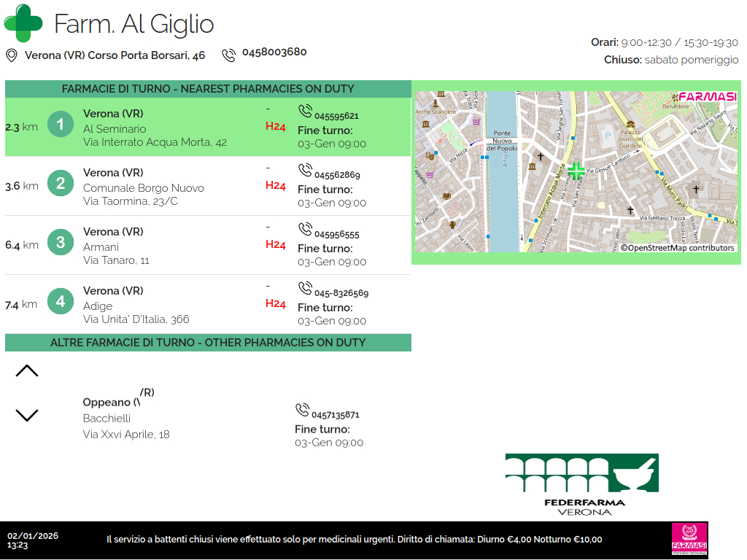Open the Al Seminario pharmacy entry
This screenshot has width=747, height=560.
(x=115, y=129)
